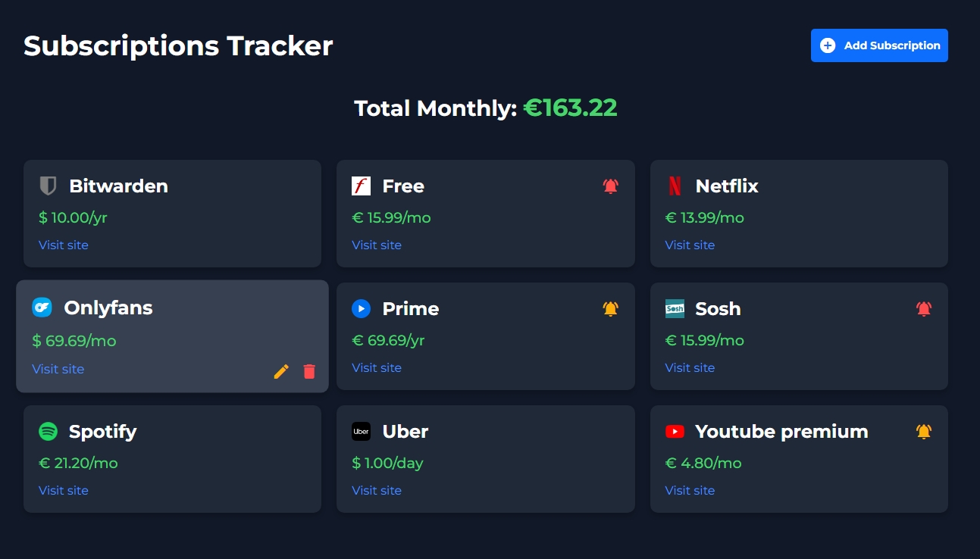Select the Prime subscription card title
The height and width of the screenshot is (559, 980).
coord(410,308)
